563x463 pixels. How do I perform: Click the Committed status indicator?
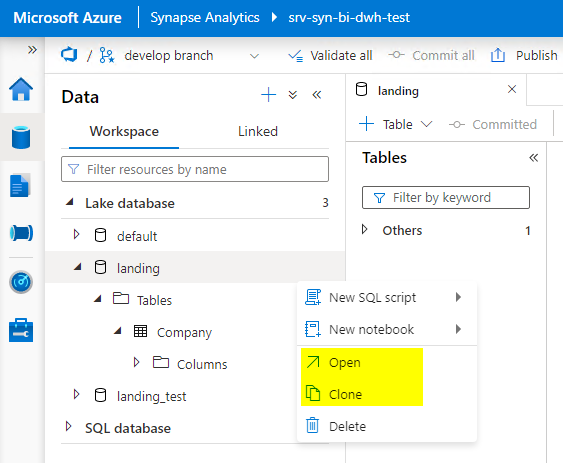coord(493,124)
